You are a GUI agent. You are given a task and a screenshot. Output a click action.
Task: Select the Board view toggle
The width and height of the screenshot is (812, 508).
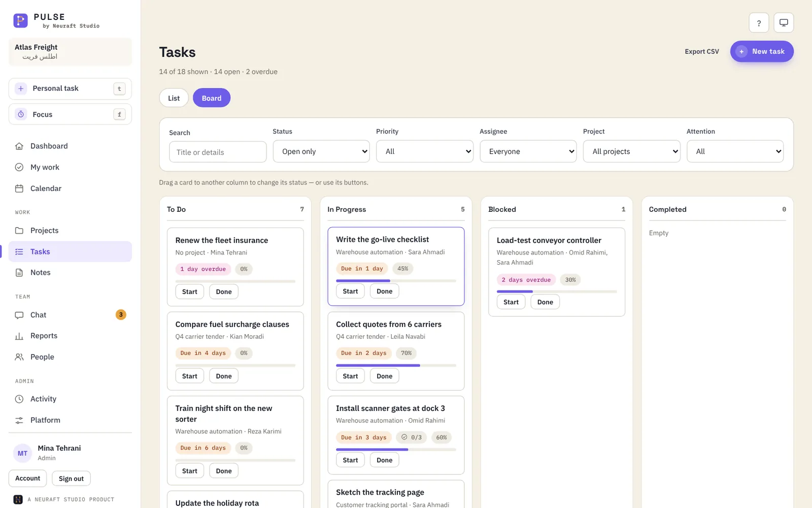(x=212, y=98)
